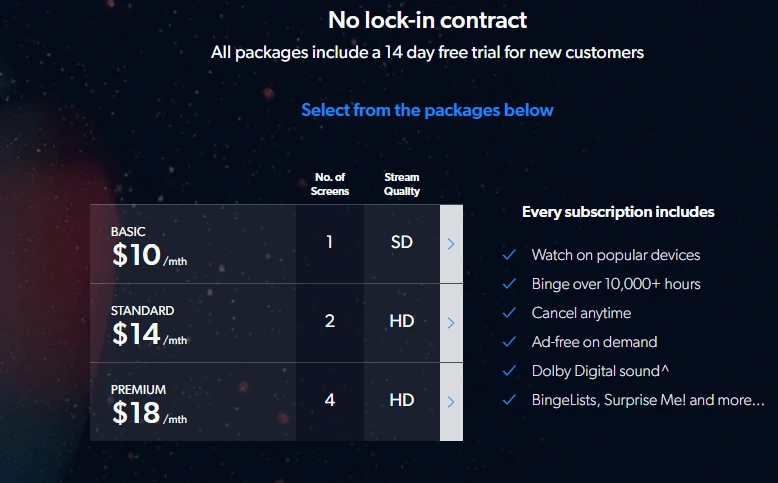Image resolution: width=778 pixels, height=483 pixels.
Task: Open the Premium package arrow
Action: point(451,402)
